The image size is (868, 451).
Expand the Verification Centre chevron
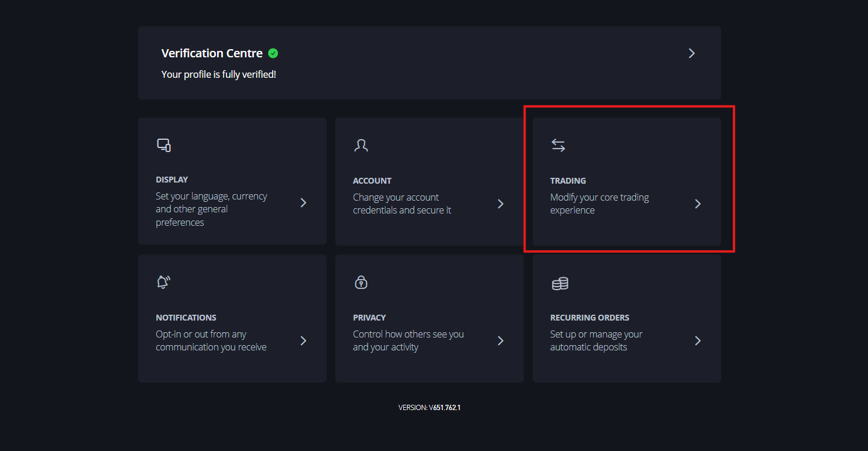coord(691,53)
